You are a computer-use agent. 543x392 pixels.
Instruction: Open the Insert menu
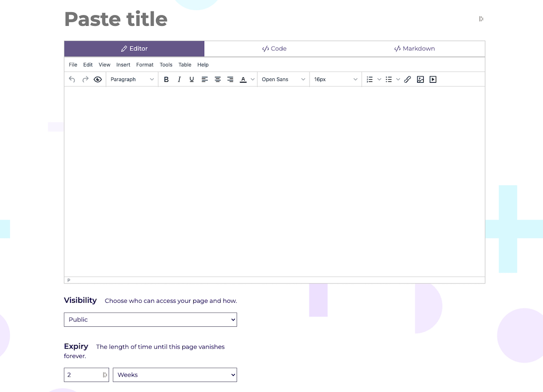(123, 65)
